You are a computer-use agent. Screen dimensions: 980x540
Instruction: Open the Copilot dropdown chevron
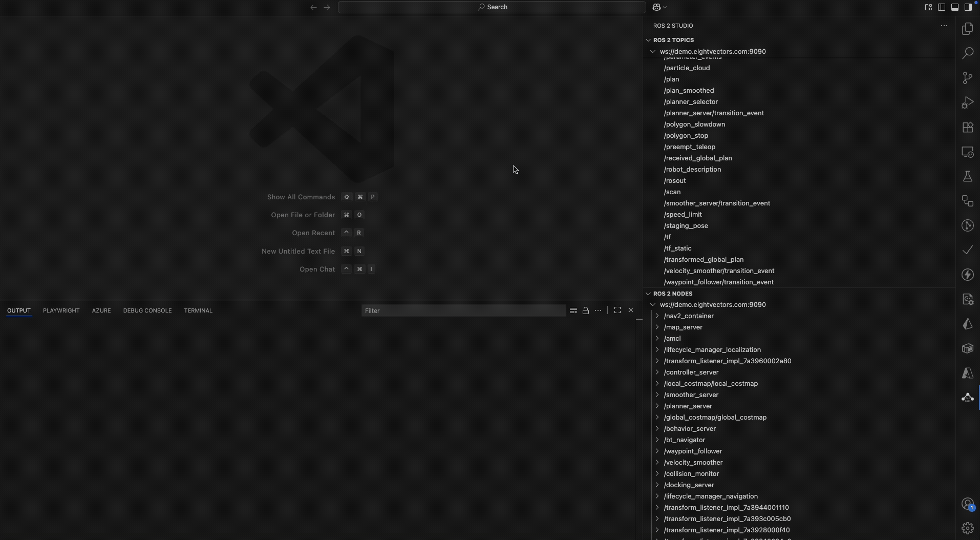tap(665, 7)
